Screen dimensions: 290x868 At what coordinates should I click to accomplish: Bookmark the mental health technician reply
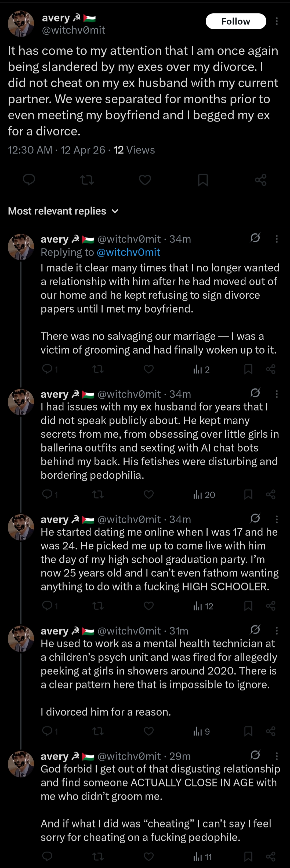pos(248,731)
